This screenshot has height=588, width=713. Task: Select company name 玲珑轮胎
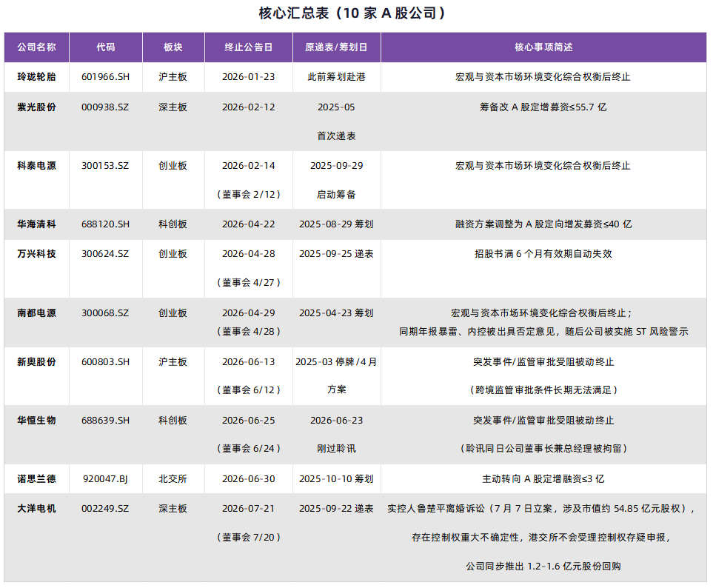pyautogui.click(x=37, y=77)
